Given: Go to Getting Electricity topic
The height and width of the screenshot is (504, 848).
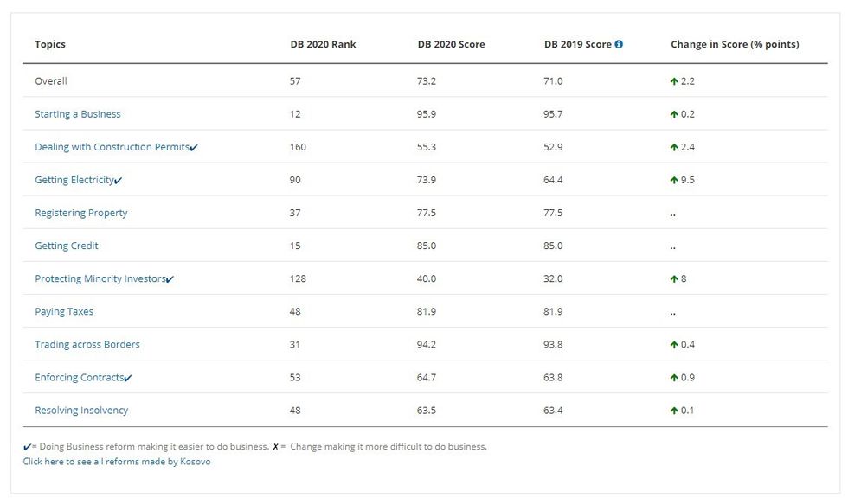Looking at the screenshot, I should (74, 180).
